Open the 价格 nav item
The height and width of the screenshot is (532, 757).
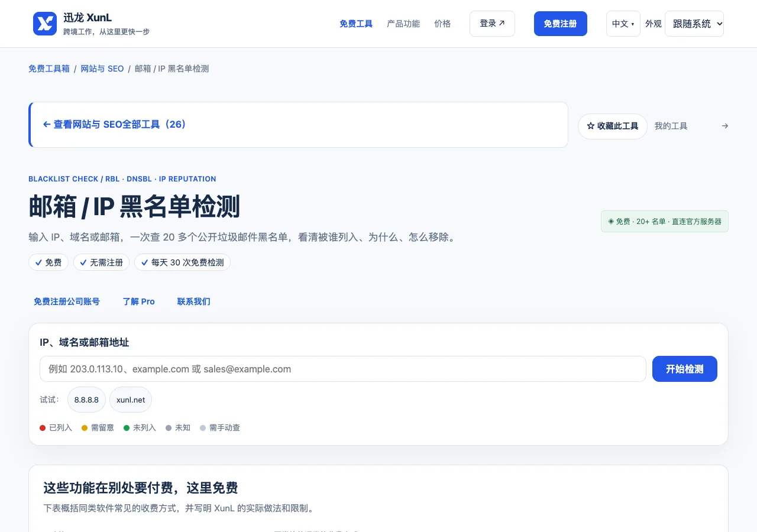(x=442, y=24)
